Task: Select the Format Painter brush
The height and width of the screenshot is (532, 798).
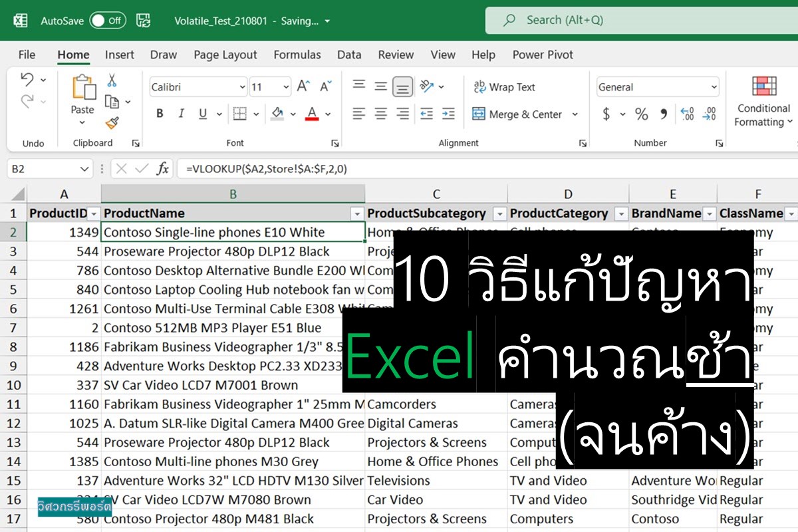Action: [x=112, y=123]
